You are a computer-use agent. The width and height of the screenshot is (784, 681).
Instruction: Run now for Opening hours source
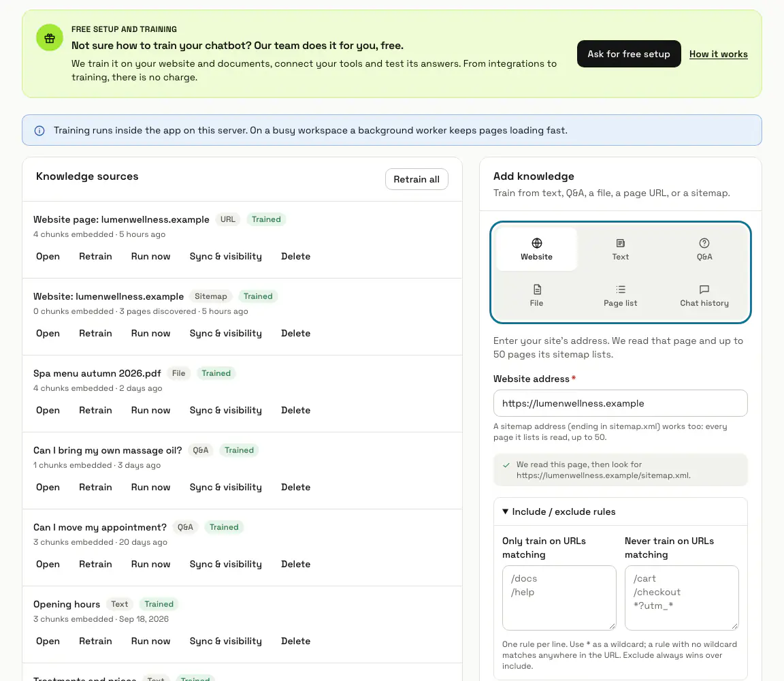pyautogui.click(x=150, y=642)
